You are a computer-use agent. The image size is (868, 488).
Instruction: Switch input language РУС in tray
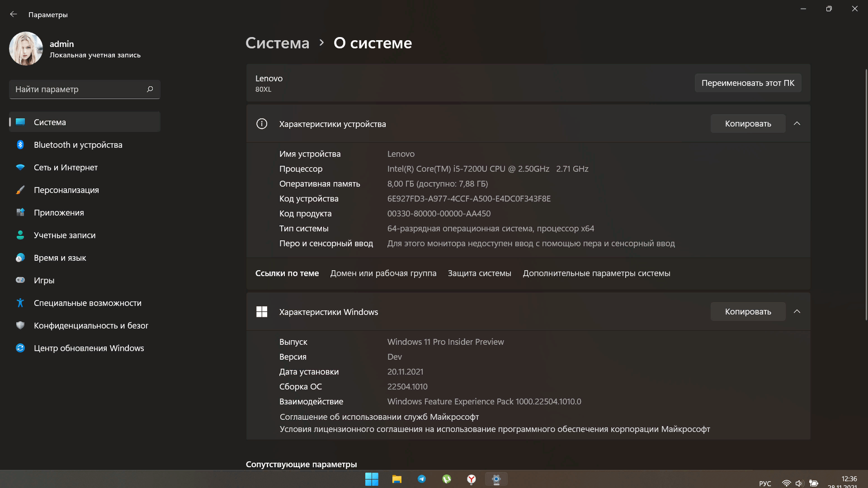pyautogui.click(x=765, y=483)
